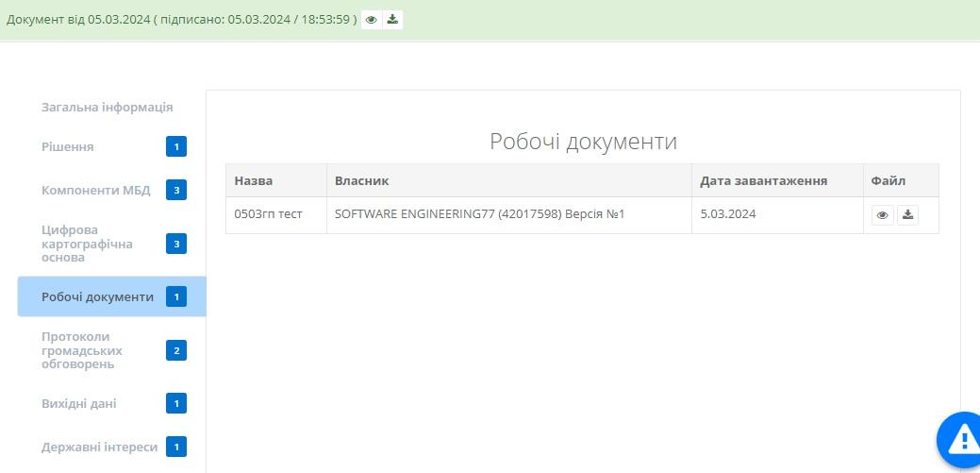Switch to Компоненти МБД tab
This screenshot has height=473, width=980.
click(95, 191)
